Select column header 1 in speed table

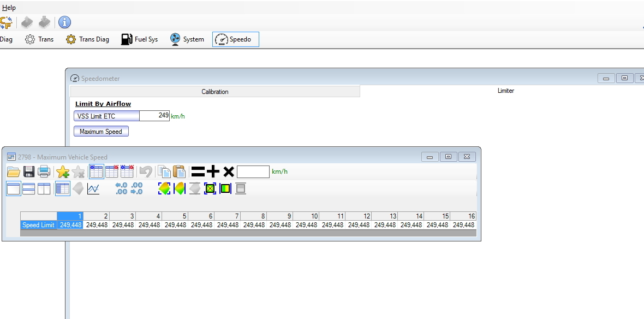pyautogui.click(x=70, y=216)
